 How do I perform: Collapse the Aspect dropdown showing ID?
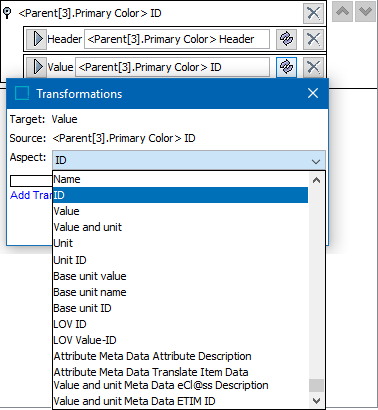click(189, 160)
